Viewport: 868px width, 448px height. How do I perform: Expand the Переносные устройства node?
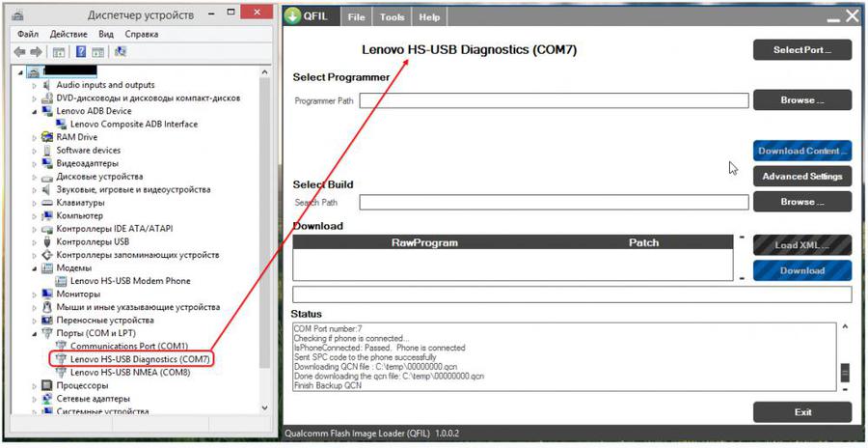35,321
